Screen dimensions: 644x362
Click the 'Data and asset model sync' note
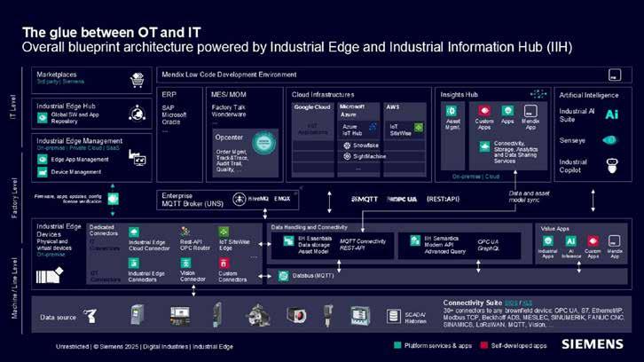[529, 196]
